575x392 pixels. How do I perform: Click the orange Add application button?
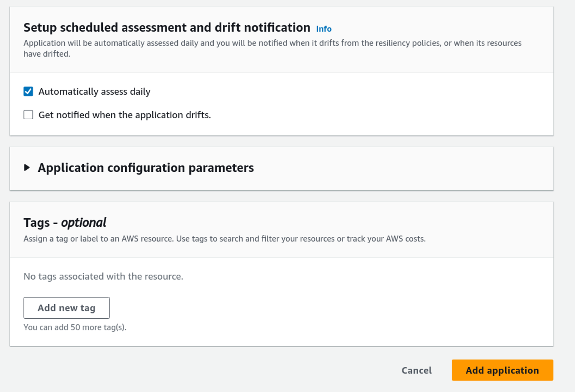click(x=502, y=370)
